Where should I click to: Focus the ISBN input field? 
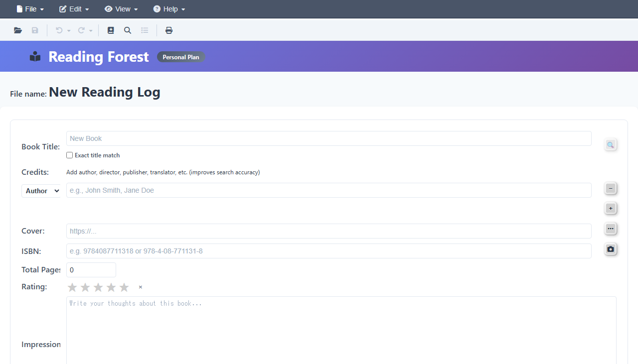click(x=329, y=251)
